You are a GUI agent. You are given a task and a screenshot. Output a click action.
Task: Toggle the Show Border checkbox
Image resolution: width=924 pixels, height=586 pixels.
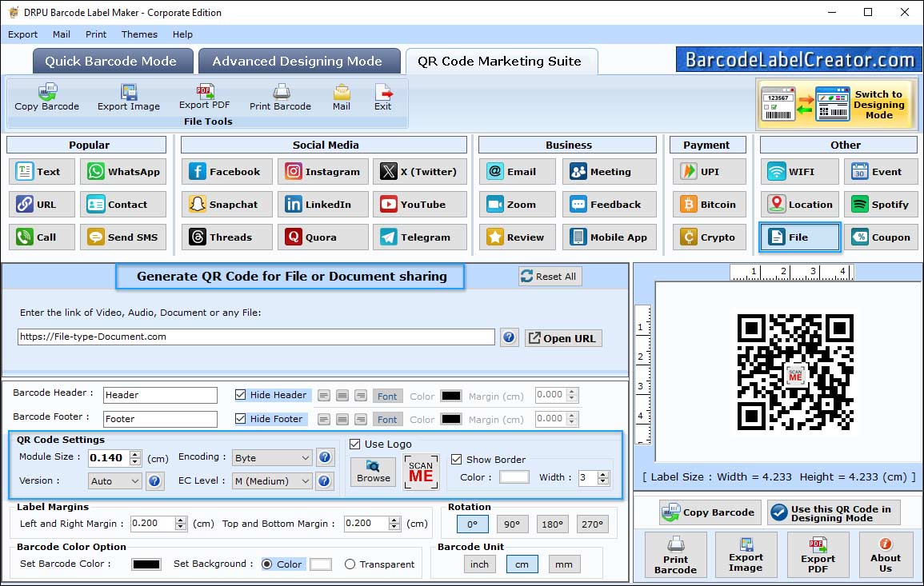tap(456, 460)
